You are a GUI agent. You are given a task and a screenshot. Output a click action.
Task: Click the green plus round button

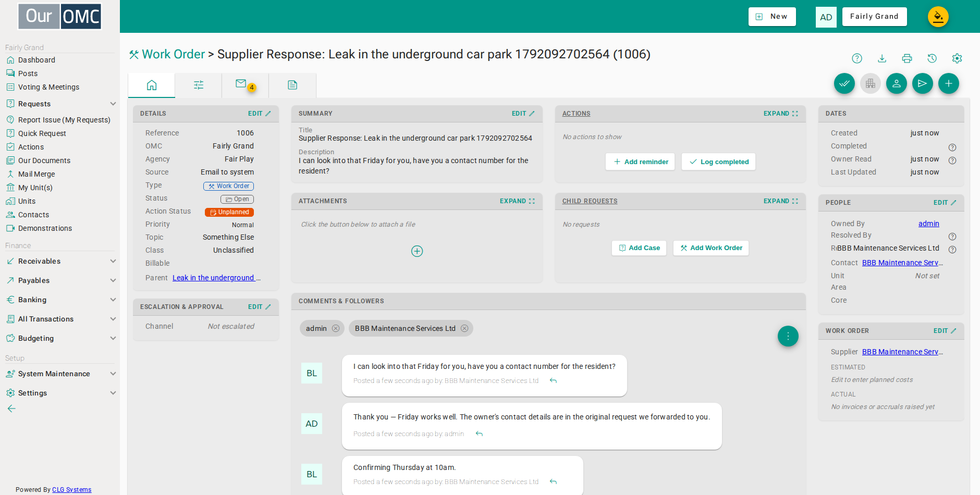point(949,83)
